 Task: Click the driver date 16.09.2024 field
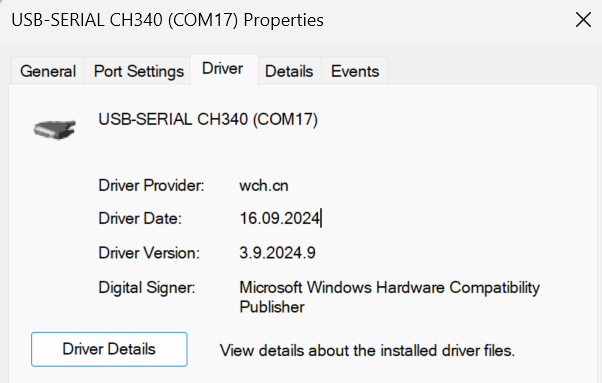280,218
